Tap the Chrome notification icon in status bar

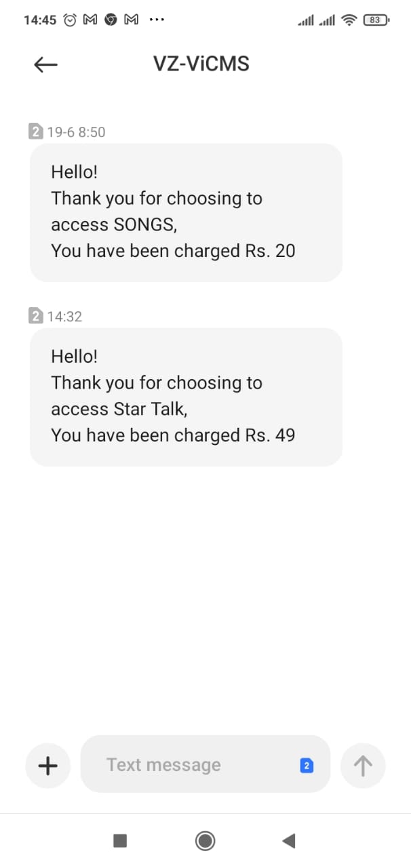111,20
